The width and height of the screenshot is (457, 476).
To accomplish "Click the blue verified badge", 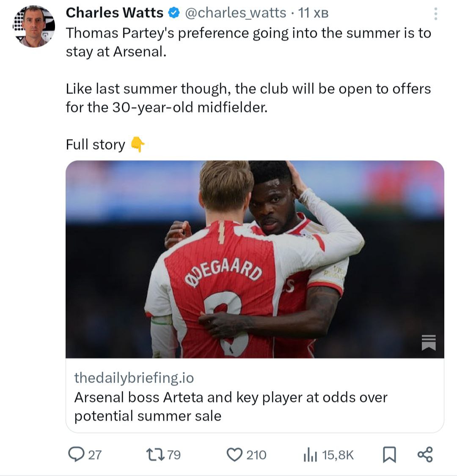I will click(x=173, y=13).
